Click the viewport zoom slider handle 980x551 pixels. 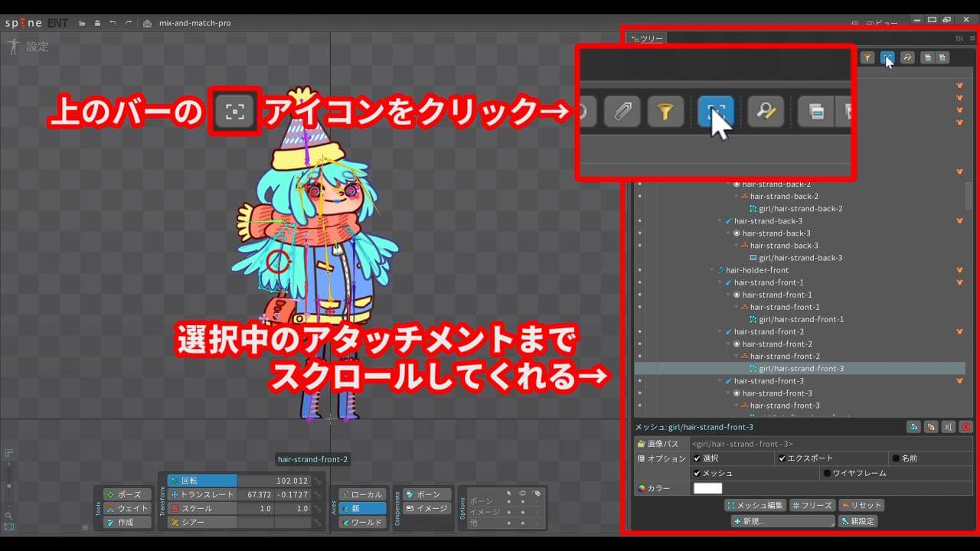point(8,487)
